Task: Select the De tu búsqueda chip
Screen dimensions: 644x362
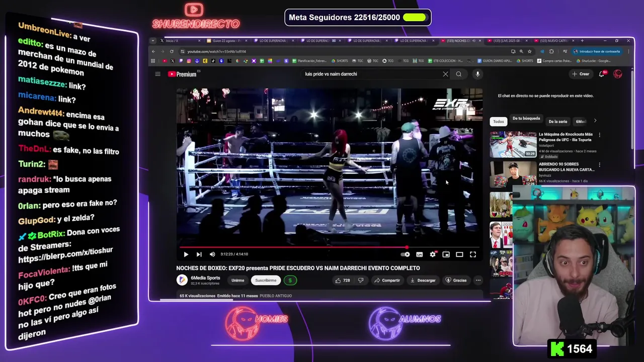Action: click(526, 119)
